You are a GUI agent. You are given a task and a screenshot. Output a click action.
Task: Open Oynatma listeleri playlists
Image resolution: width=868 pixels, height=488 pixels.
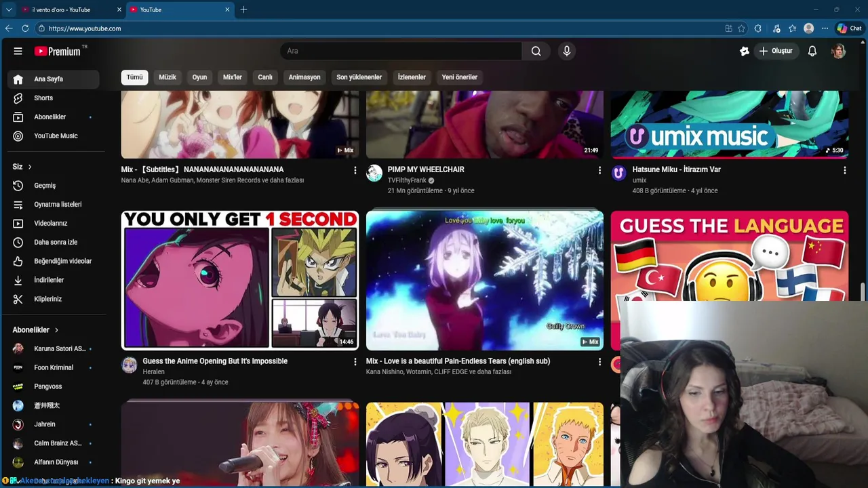[54, 205]
